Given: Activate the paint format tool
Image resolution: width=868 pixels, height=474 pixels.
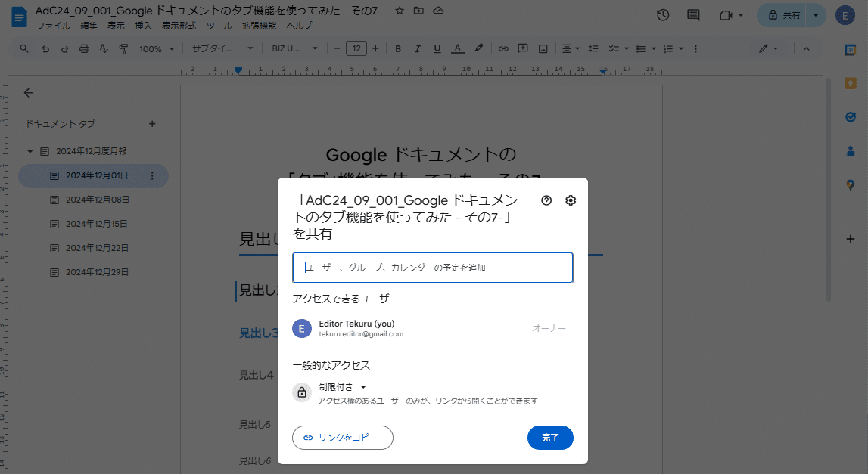Looking at the screenshot, I should (123, 48).
